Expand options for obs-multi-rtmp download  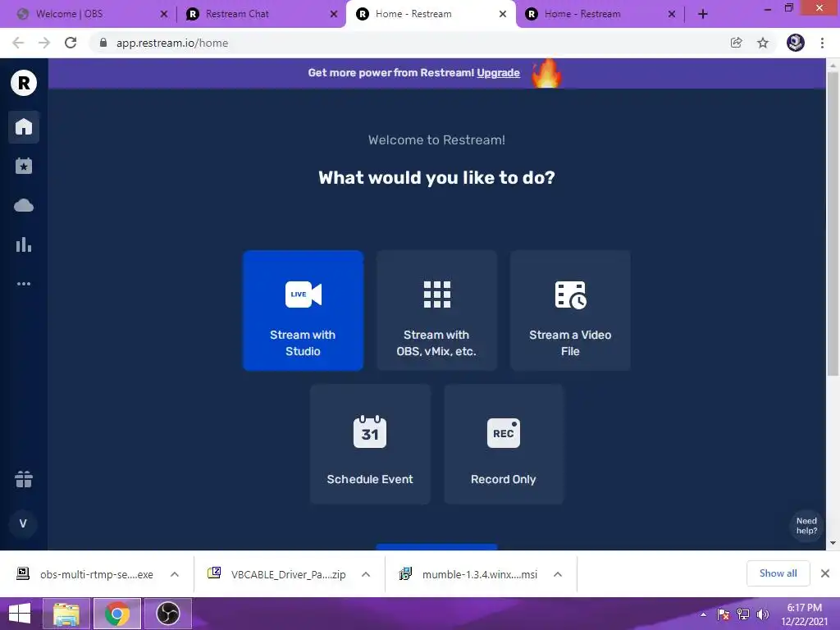click(175, 574)
